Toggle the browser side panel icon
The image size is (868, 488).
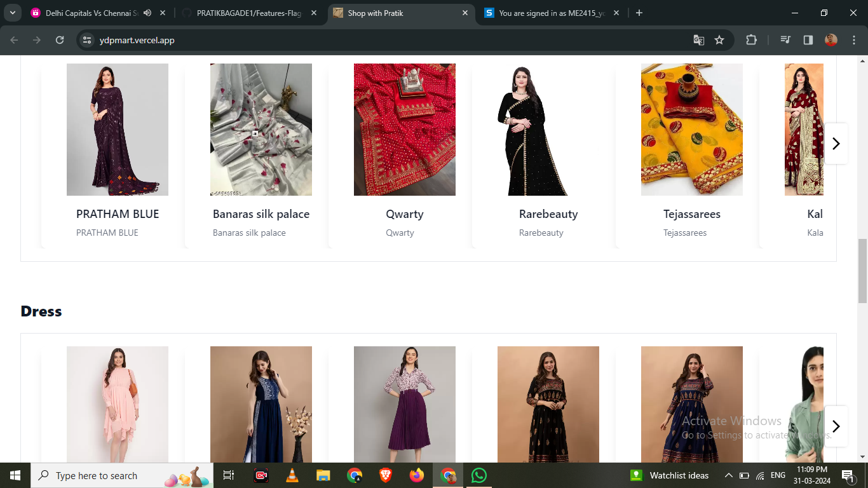coord(808,40)
